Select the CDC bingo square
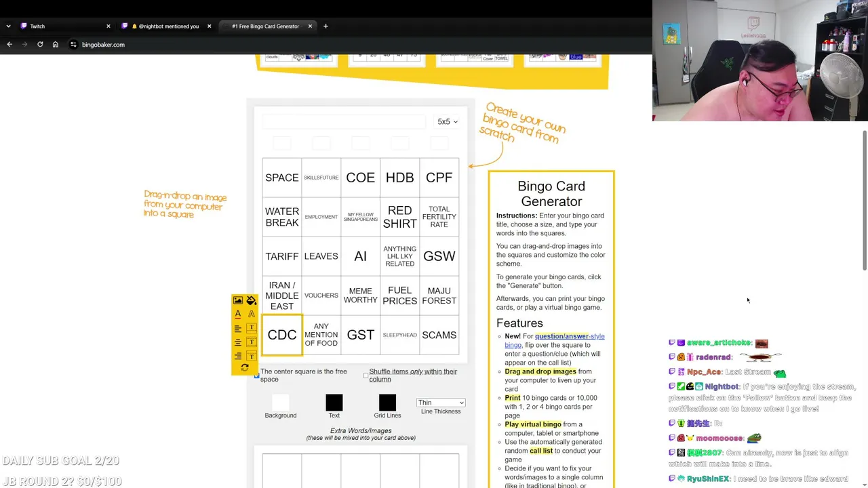Viewport: 868px width, 488px height. pyautogui.click(x=282, y=335)
